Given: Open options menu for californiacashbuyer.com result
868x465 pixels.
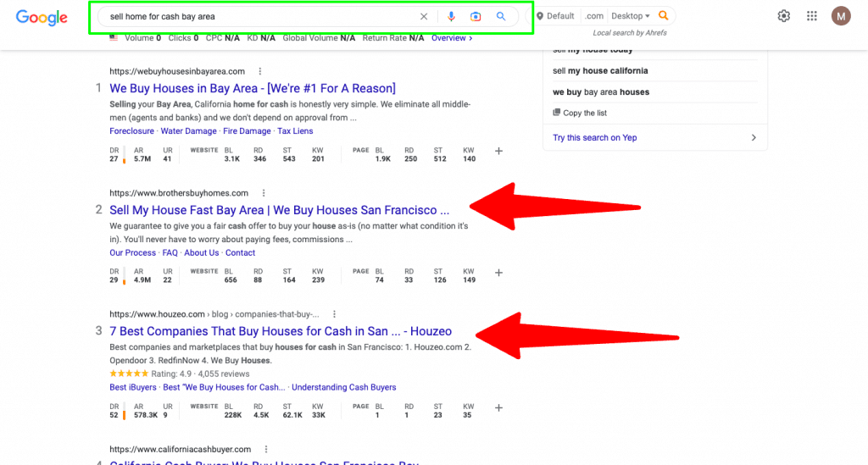Looking at the screenshot, I should coord(265,449).
